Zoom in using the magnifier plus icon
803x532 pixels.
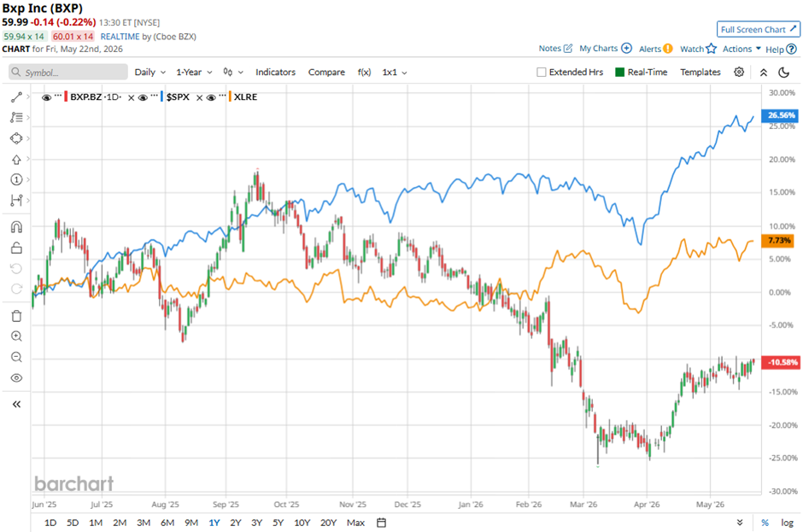[x=16, y=336]
